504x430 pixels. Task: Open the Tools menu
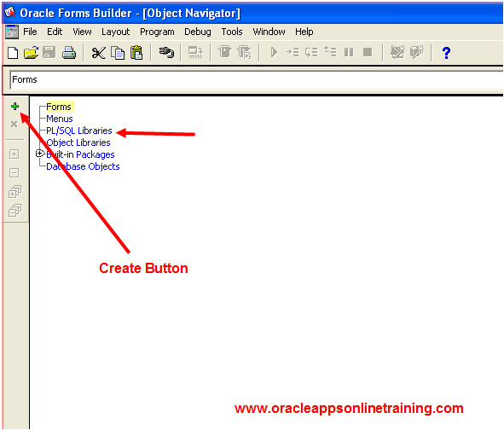click(x=232, y=32)
